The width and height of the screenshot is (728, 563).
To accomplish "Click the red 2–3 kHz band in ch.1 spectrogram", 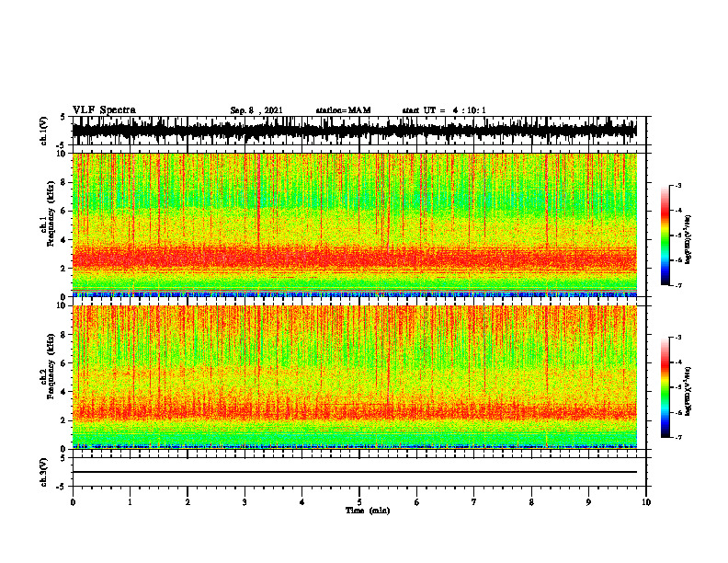I will (354, 259).
